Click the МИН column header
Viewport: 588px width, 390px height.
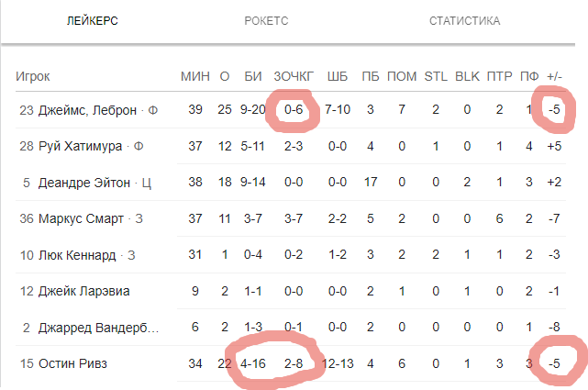[194, 75]
